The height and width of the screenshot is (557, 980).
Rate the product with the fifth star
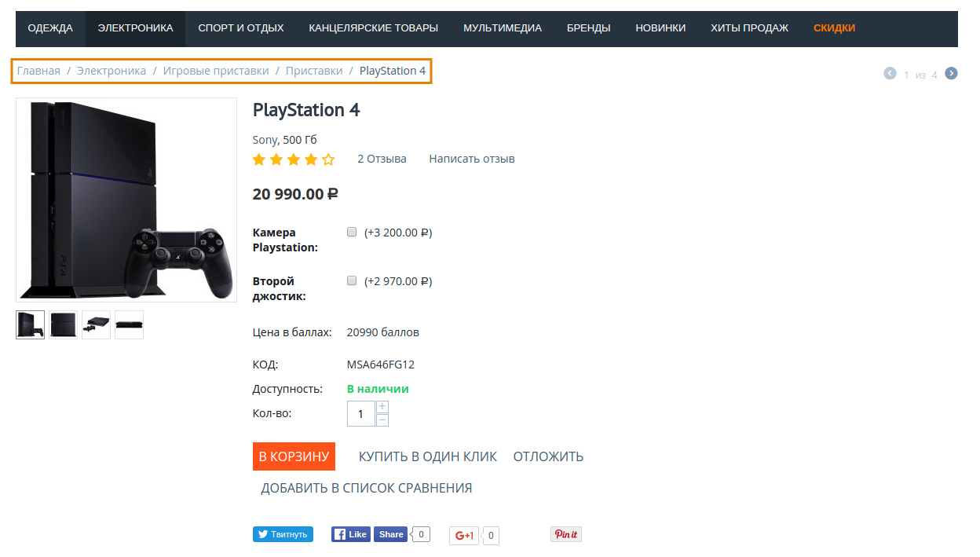328,159
